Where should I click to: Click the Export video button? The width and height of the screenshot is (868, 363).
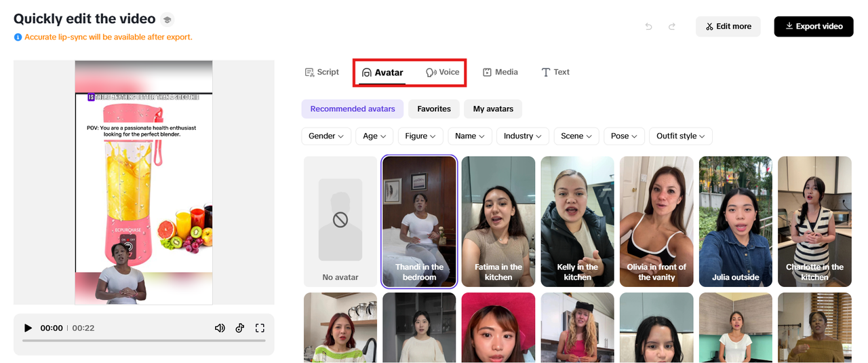[814, 26]
